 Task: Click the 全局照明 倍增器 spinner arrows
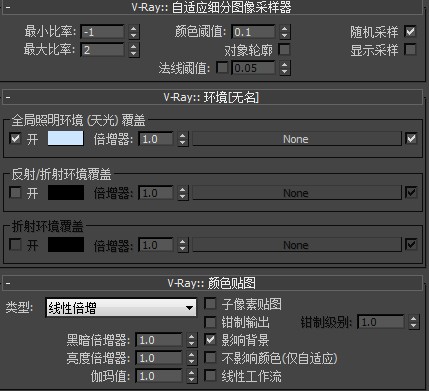tap(183, 139)
